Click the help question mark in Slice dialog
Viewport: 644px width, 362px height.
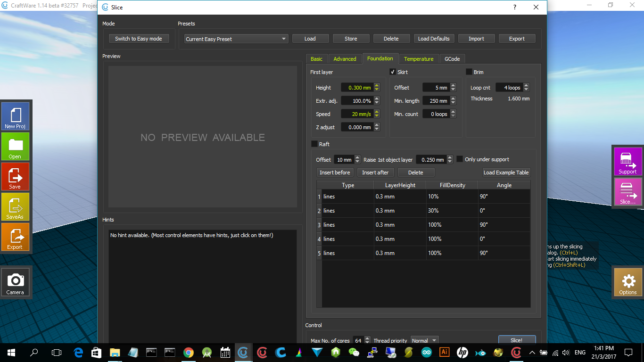pyautogui.click(x=514, y=7)
